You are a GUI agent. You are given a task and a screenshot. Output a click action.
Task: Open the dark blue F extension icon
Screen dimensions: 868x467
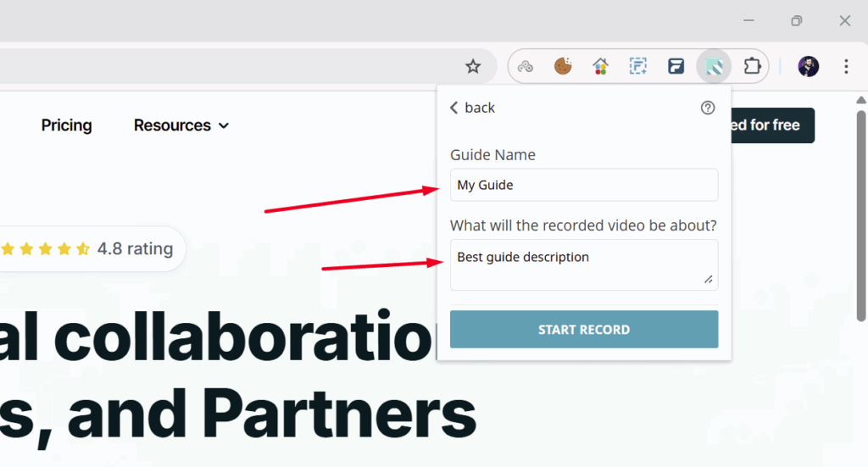coord(676,66)
